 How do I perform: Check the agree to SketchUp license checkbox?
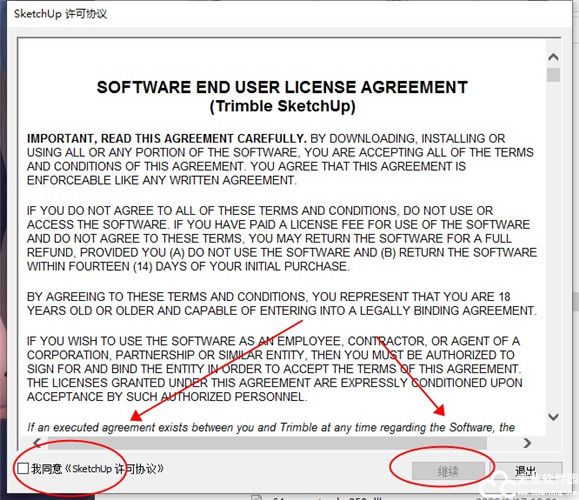[23, 468]
